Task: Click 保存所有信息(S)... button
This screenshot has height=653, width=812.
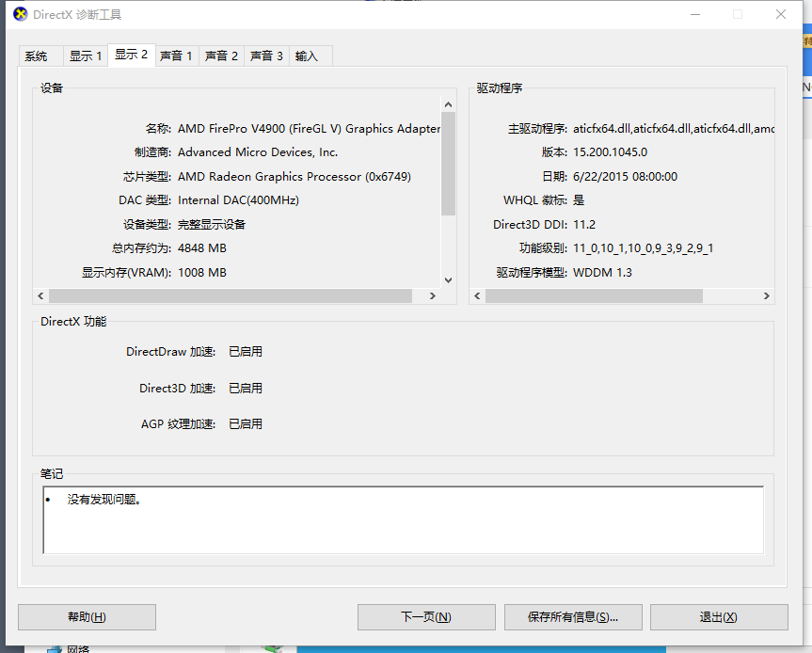Action: 573,616
